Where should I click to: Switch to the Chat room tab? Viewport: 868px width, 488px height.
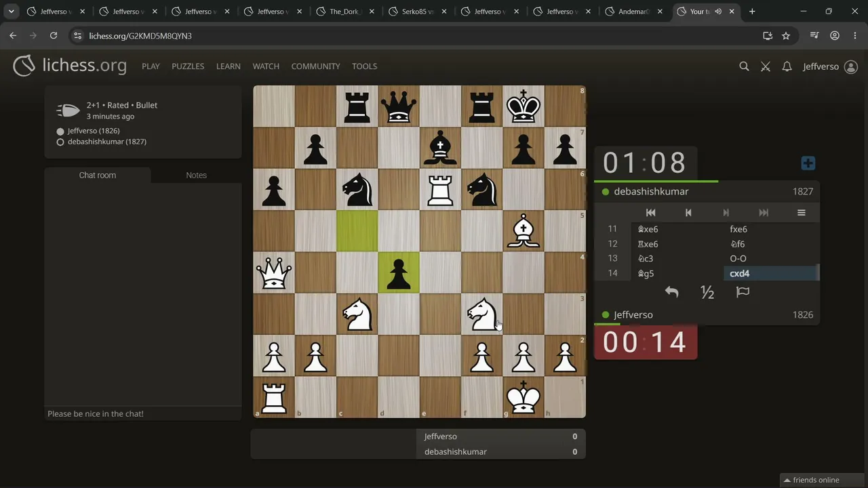pyautogui.click(x=98, y=175)
